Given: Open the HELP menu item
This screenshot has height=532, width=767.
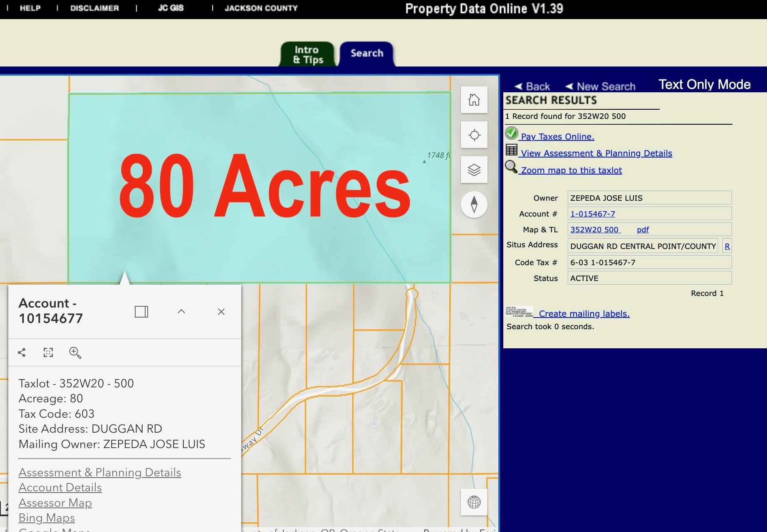Looking at the screenshot, I should coord(30,8).
